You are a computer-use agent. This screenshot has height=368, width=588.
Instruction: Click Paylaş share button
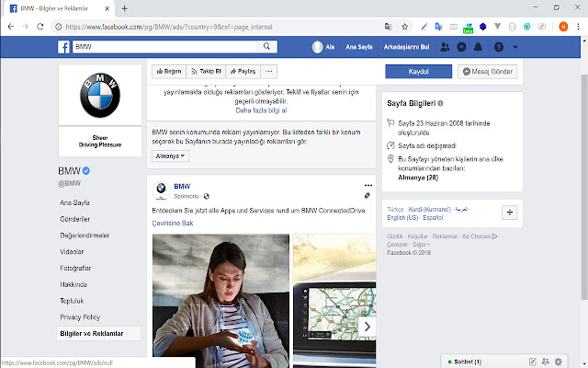click(x=243, y=72)
